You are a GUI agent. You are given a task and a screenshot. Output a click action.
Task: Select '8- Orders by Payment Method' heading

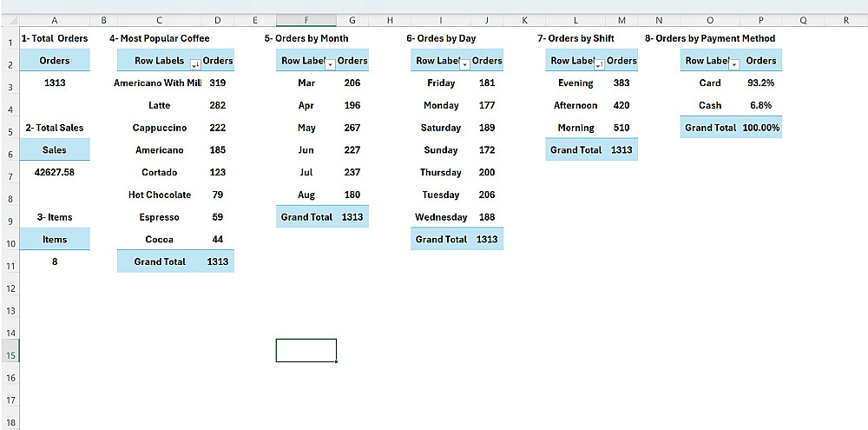710,39
